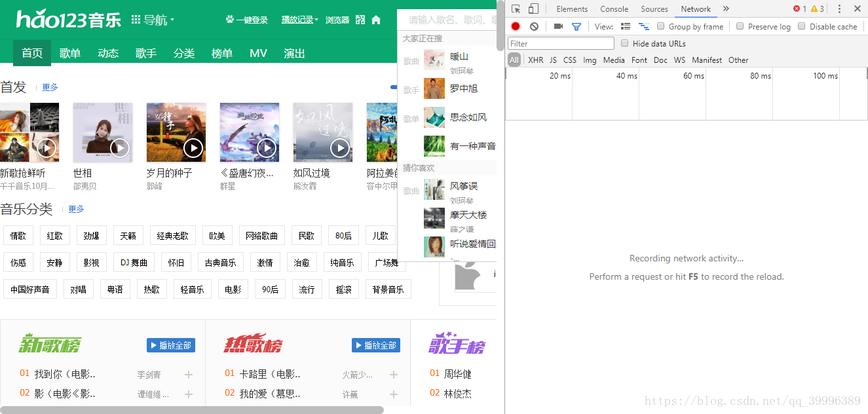Image resolution: width=868 pixels, height=414 pixels.
Task: Switch to the Console tab
Action: pyautogui.click(x=614, y=9)
